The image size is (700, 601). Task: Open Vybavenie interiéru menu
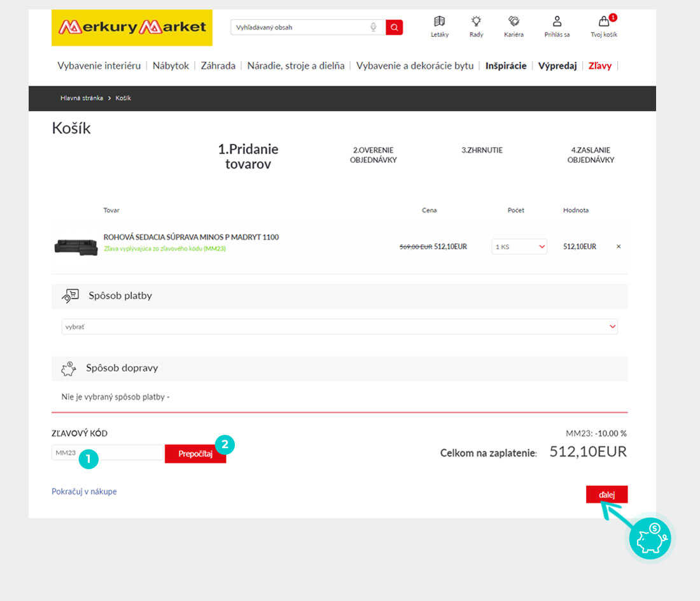pos(99,66)
